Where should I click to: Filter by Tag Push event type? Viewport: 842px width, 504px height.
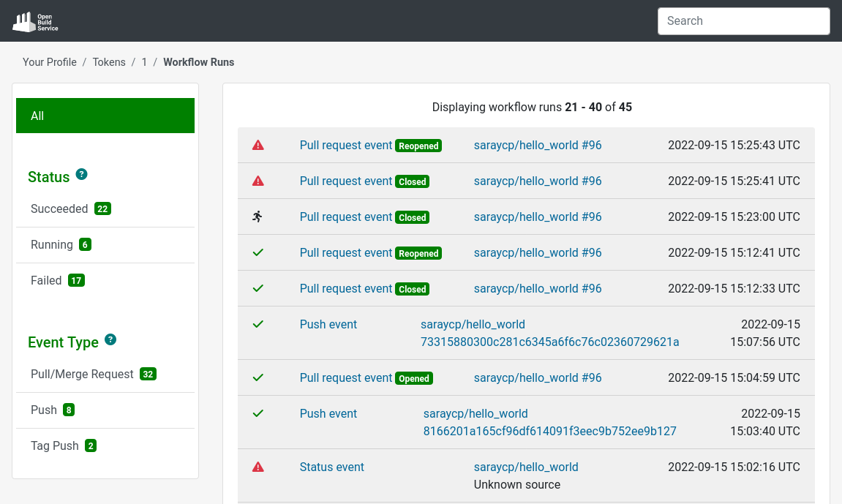tap(54, 446)
